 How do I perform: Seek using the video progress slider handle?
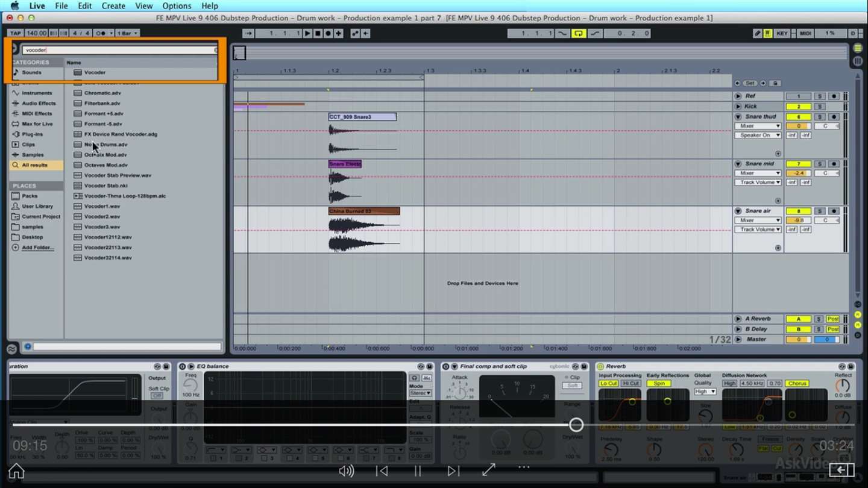point(576,425)
